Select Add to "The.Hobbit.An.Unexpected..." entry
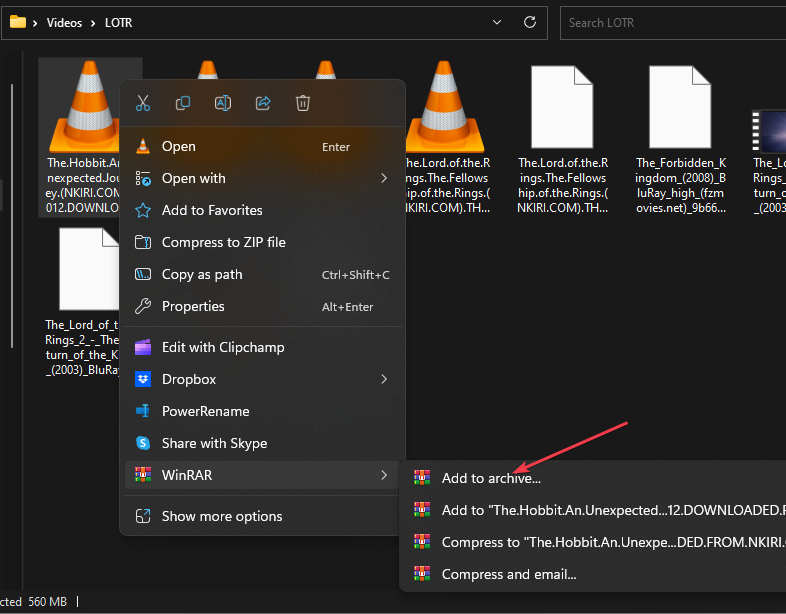 (x=595, y=510)
